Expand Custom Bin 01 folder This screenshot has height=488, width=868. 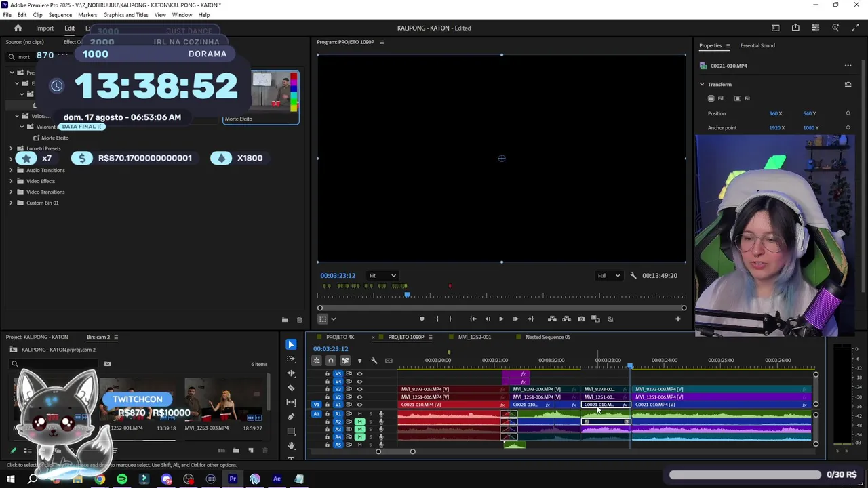11,203
